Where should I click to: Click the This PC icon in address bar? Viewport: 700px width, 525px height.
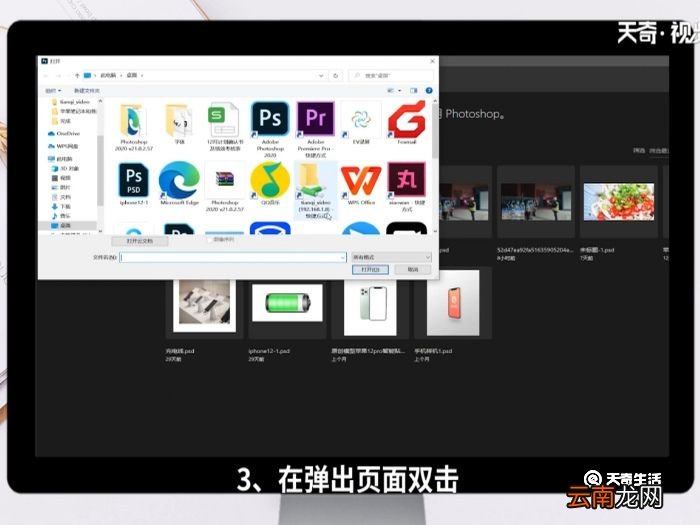pos(88,75)
